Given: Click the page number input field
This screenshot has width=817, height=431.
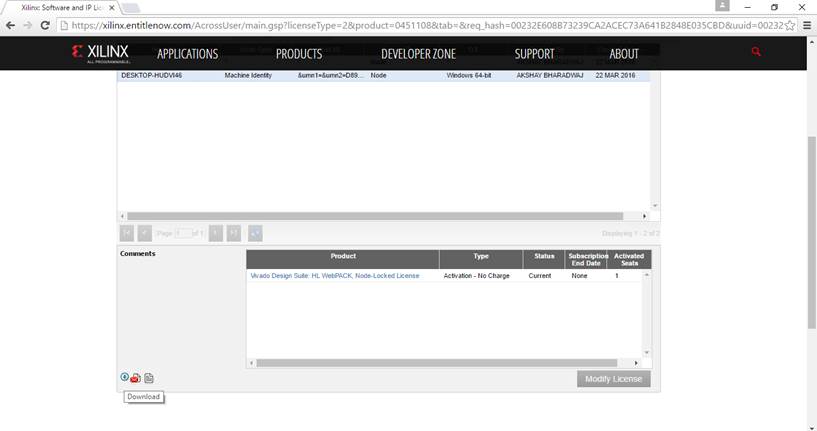Looking at the screenshot, I should click(x=183, y=233).
